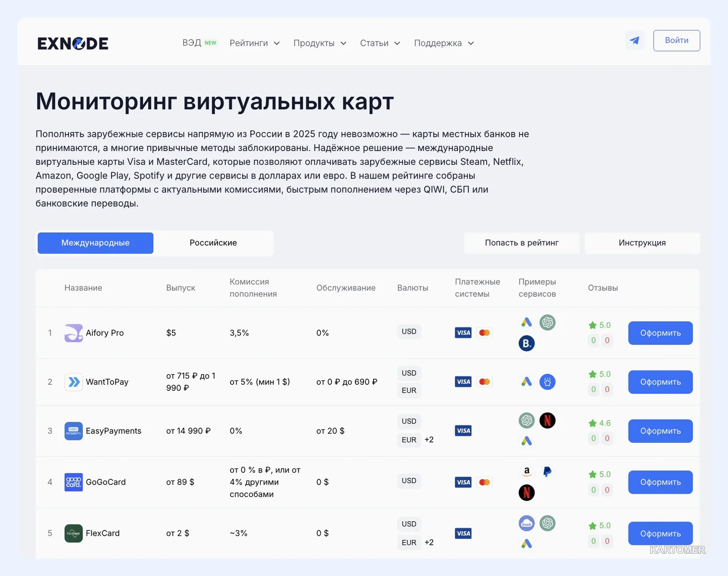Image resolution: width=728 pixels, height=576 pixels.
Task: Click the EUR badge in WantToPay row
Action: point(409,390)
